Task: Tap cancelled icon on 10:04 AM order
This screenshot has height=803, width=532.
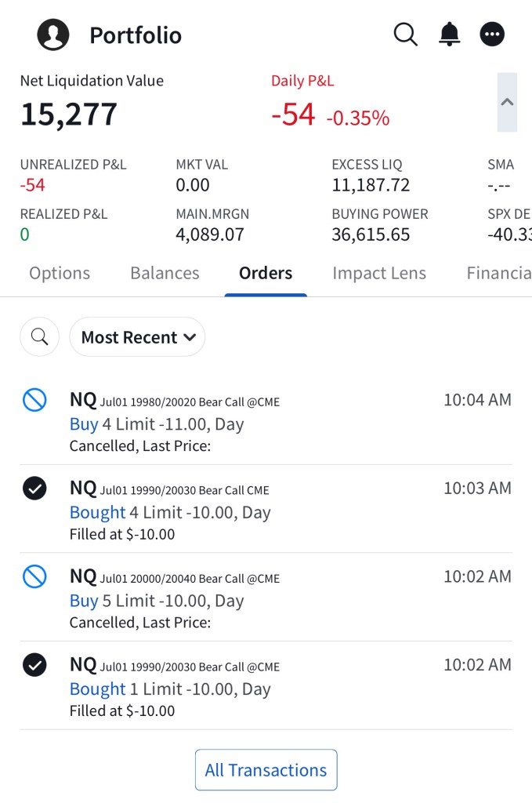Action: coord(34,401)
